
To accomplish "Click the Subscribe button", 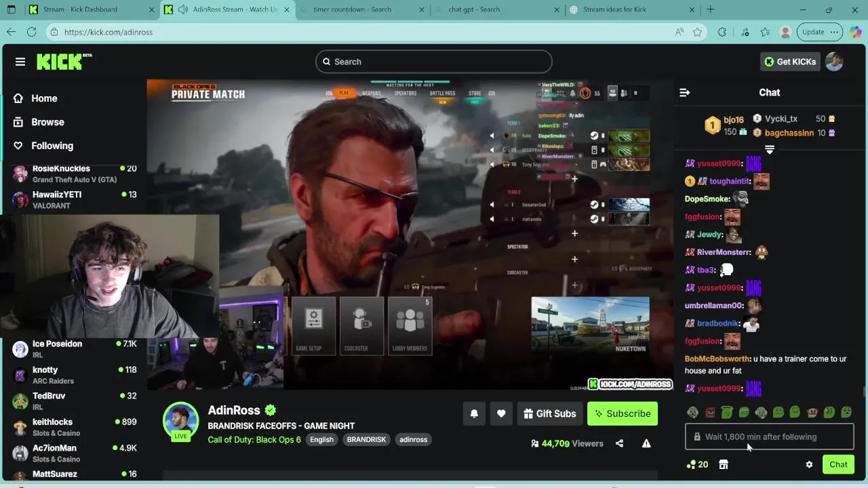I will (x=622, y=413).
